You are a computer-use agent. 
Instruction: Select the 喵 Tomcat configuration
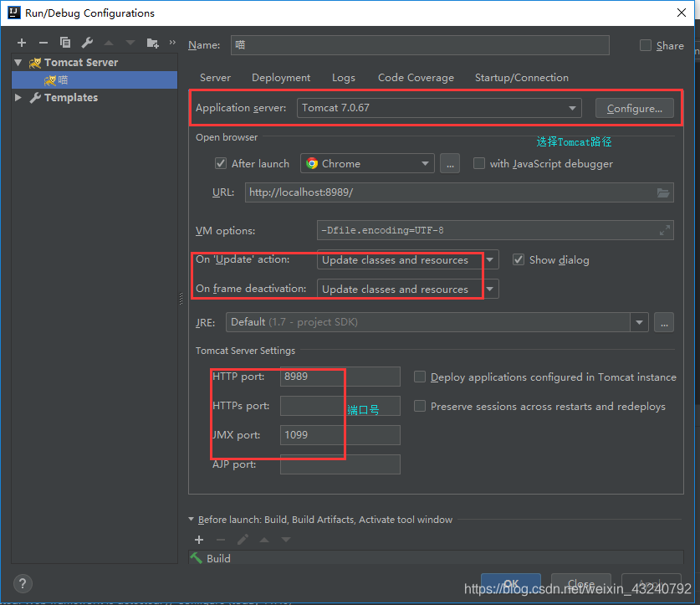95,80
